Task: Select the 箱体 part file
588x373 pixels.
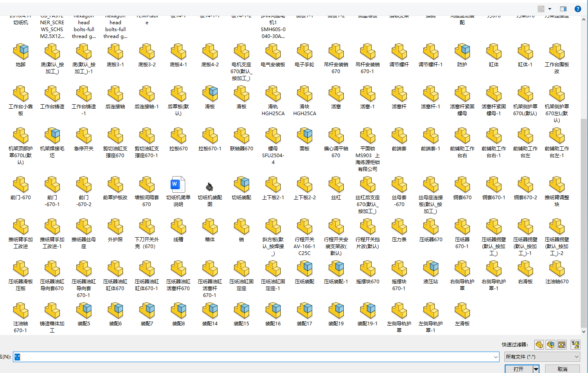Action: (x=210, y=231)
